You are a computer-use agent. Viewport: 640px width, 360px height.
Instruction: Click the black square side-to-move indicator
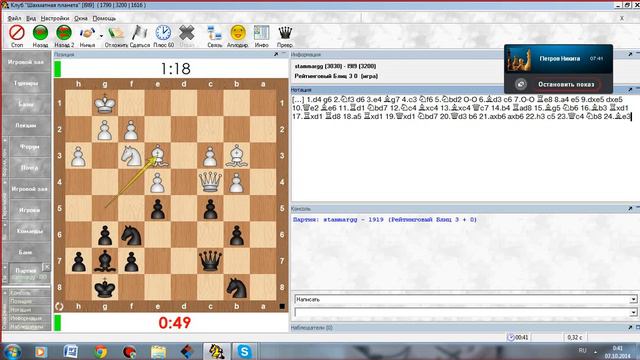point(282,306)
